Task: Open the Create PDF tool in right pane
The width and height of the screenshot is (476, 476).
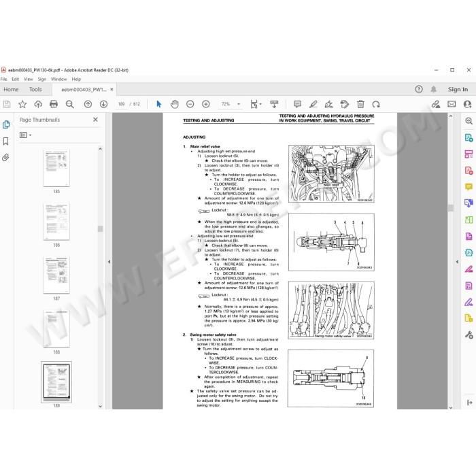Action: [469, 171]
